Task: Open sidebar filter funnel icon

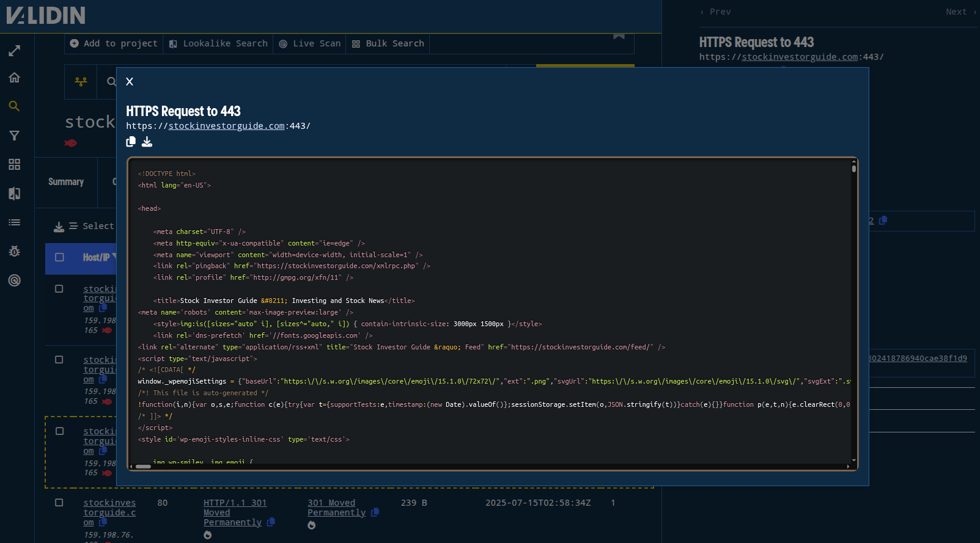Action: pyautogui.click(x=14, y=136)
